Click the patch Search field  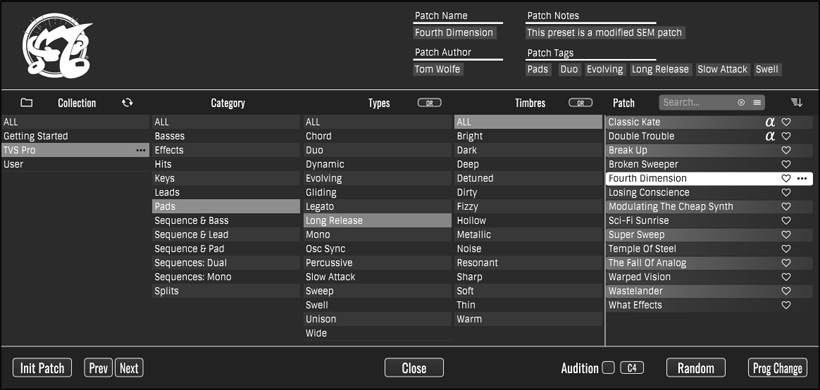(x=698, y=102)
